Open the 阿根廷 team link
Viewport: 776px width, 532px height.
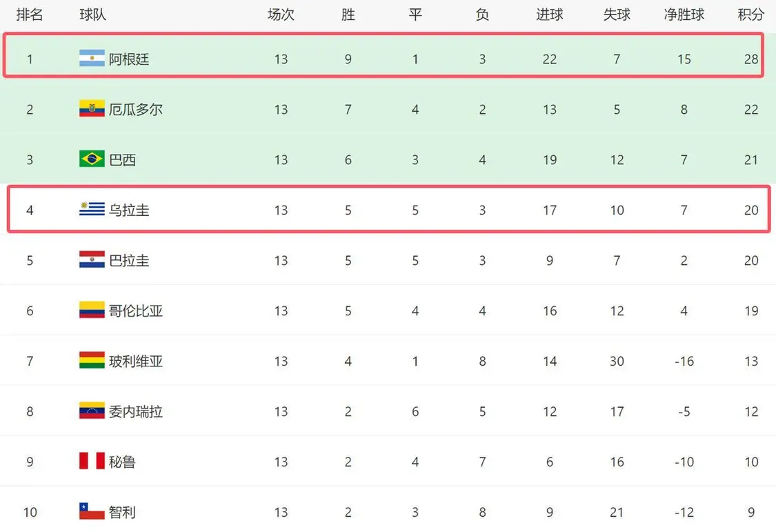tap(129, 59)
